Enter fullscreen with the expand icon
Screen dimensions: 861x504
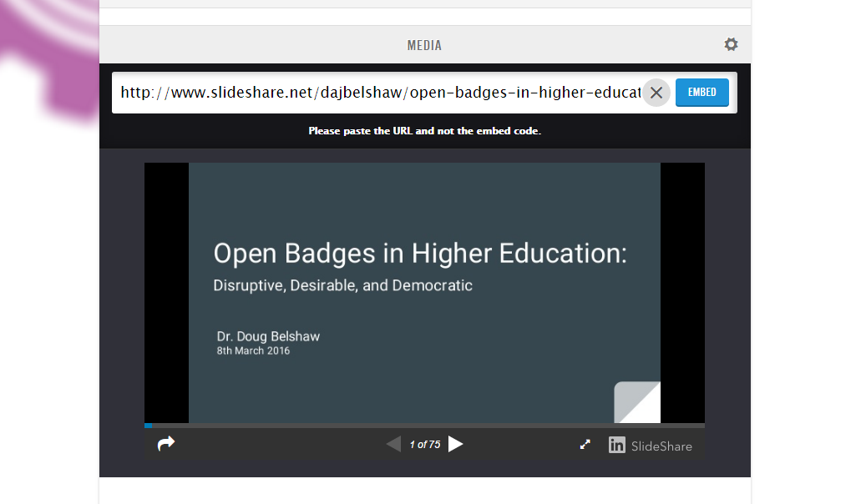585,445
